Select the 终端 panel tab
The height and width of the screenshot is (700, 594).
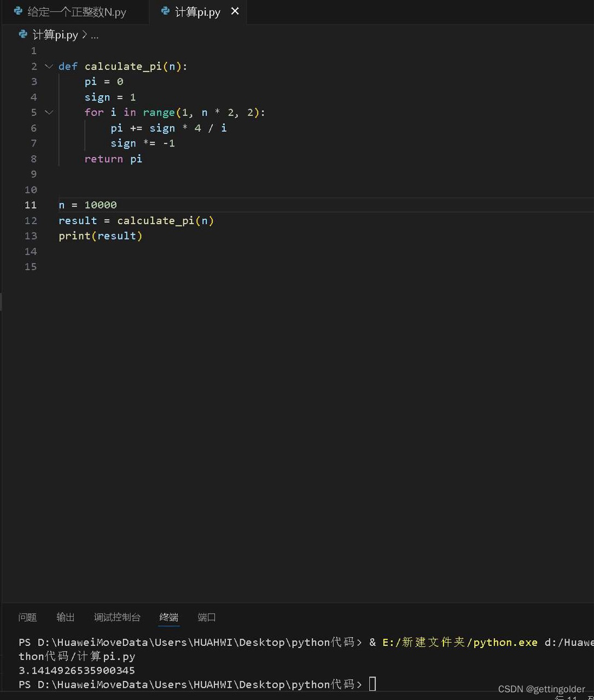pos(169,617)
